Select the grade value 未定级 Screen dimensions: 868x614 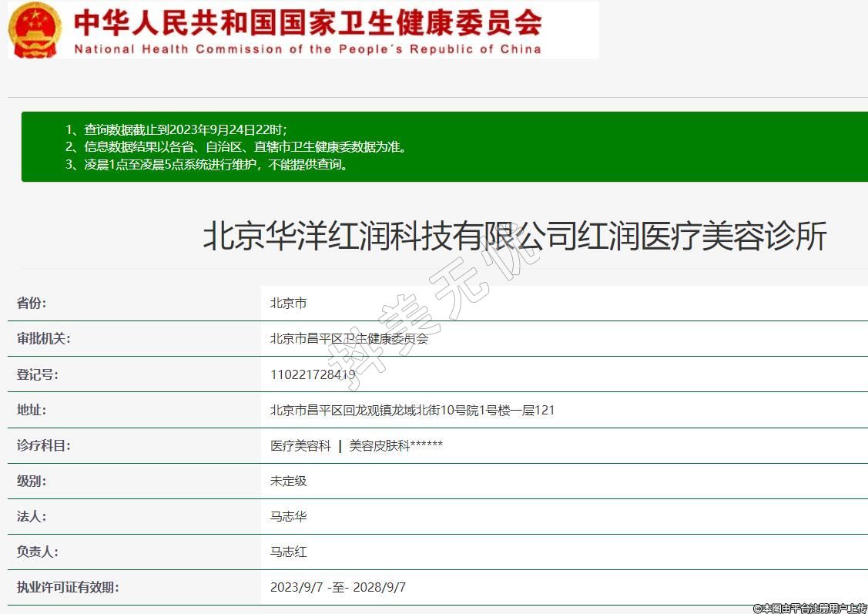coord(288,481)
